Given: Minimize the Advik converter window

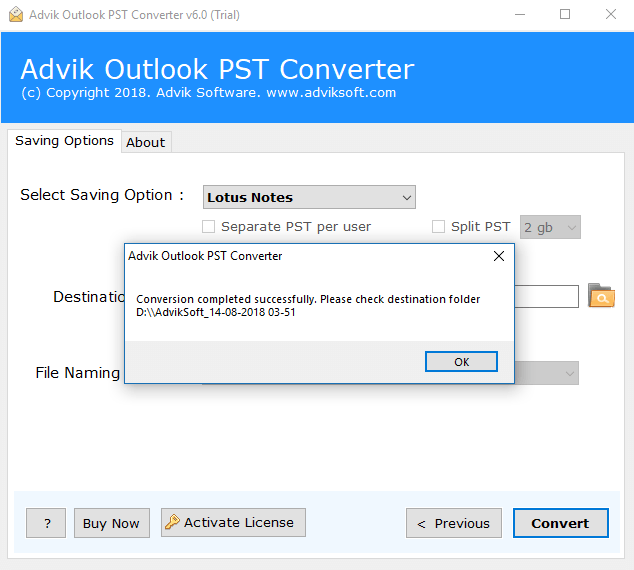Looking at the screenshot, I should tap(520, 15).
